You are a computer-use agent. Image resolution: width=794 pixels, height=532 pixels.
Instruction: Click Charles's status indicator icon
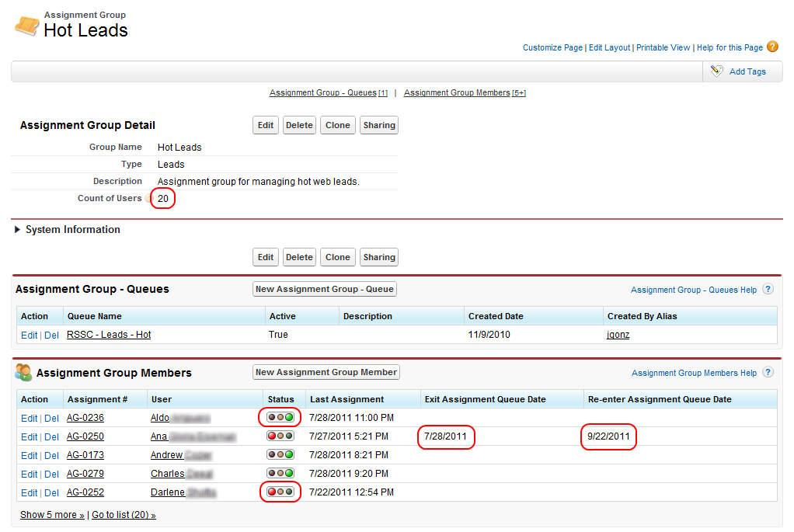point(280,473)
